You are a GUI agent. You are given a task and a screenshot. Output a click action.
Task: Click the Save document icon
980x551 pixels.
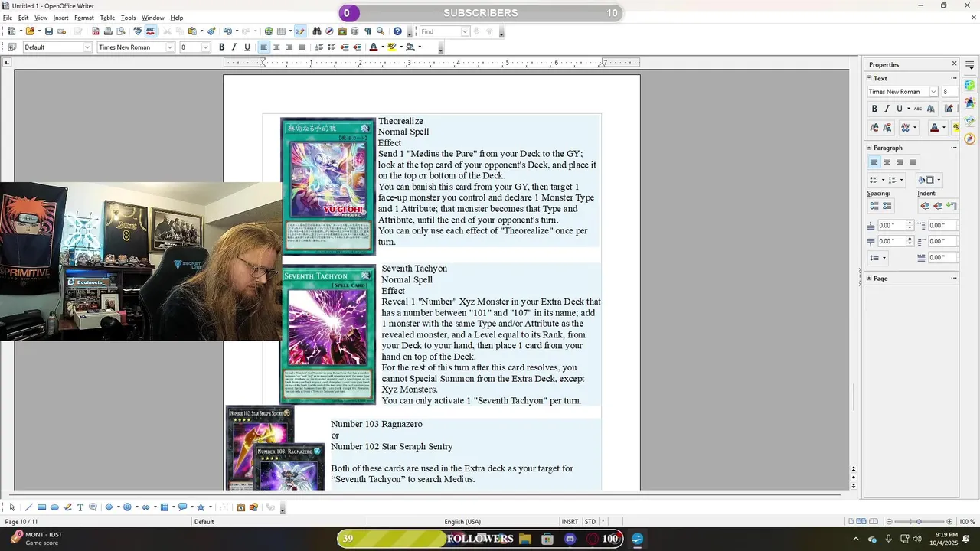coord(49,31)
